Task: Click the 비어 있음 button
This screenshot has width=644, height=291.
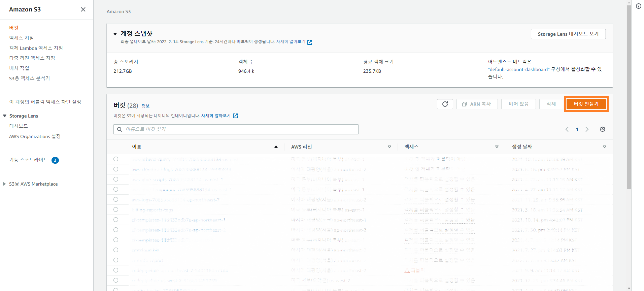Action: (518, 104)
